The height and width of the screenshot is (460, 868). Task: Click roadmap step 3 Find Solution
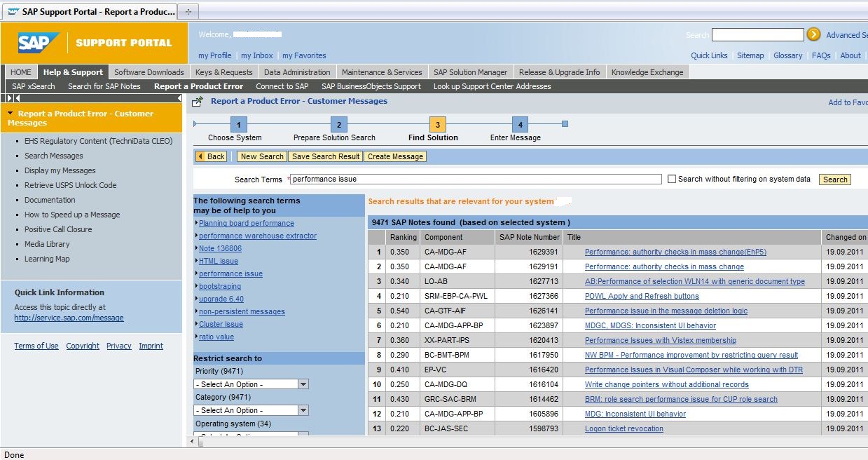tap(437, 126)
